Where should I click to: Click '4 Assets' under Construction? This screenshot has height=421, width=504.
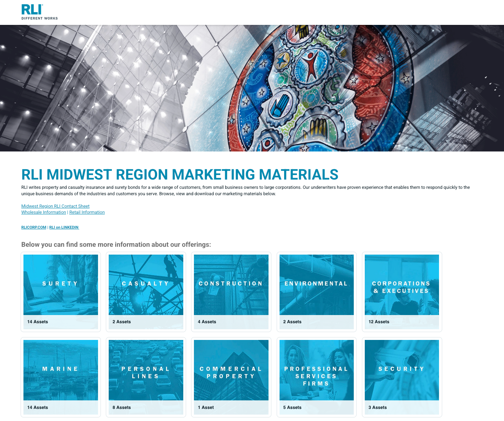(207, 322)
